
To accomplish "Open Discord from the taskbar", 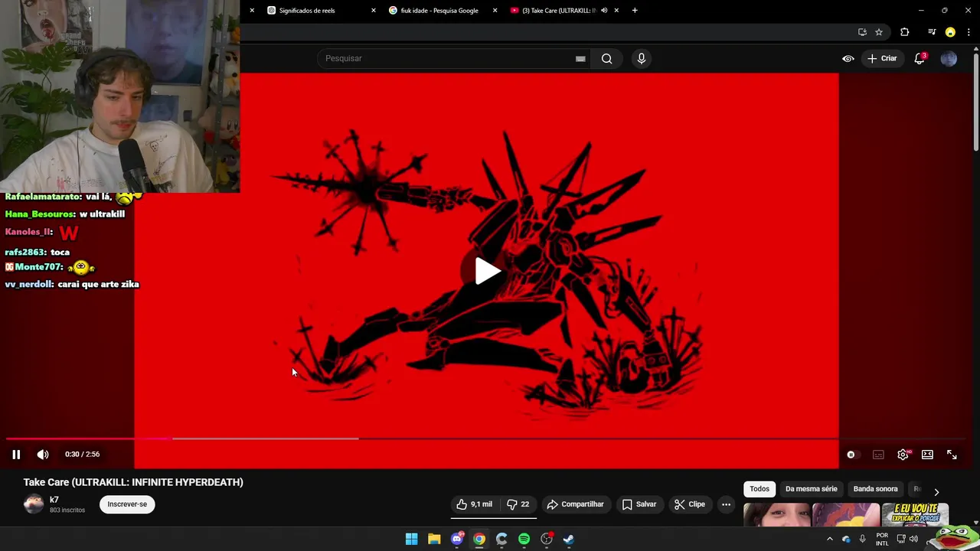I will click(x=457, y=540).
